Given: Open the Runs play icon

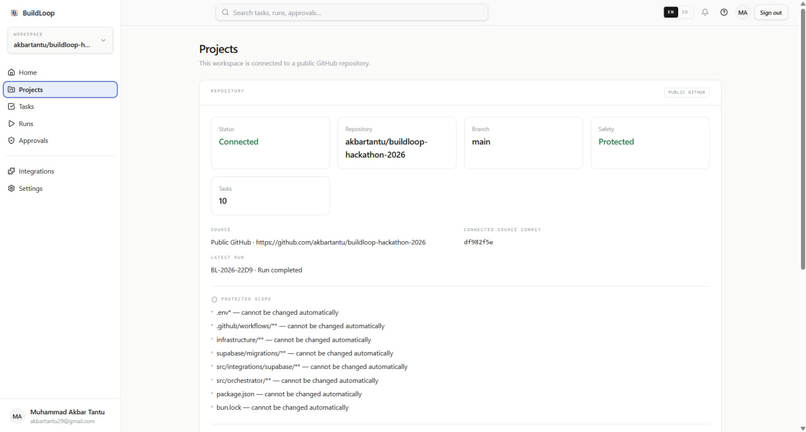Looking at the screenshot, I should (11, 123).
